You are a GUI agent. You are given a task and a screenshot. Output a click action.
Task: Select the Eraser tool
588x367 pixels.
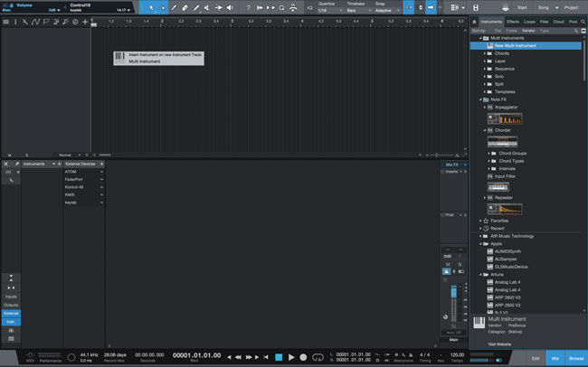coord(185,7)
